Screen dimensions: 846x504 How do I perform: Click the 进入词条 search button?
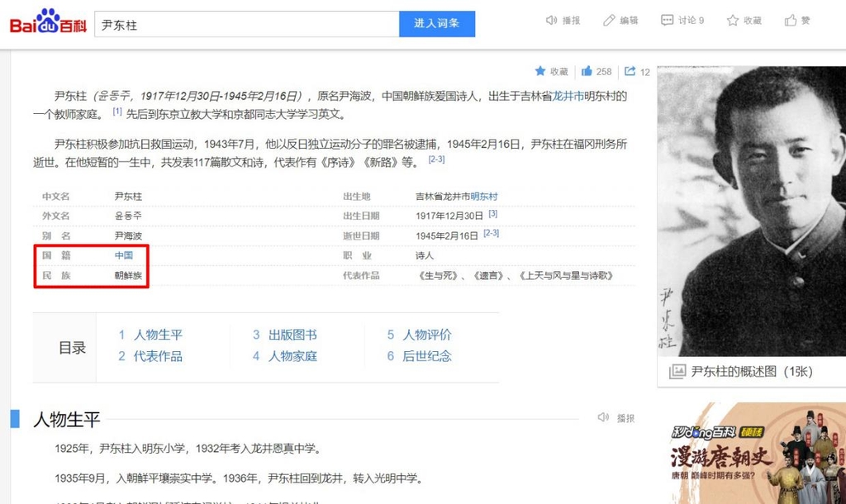click(437, 24)
